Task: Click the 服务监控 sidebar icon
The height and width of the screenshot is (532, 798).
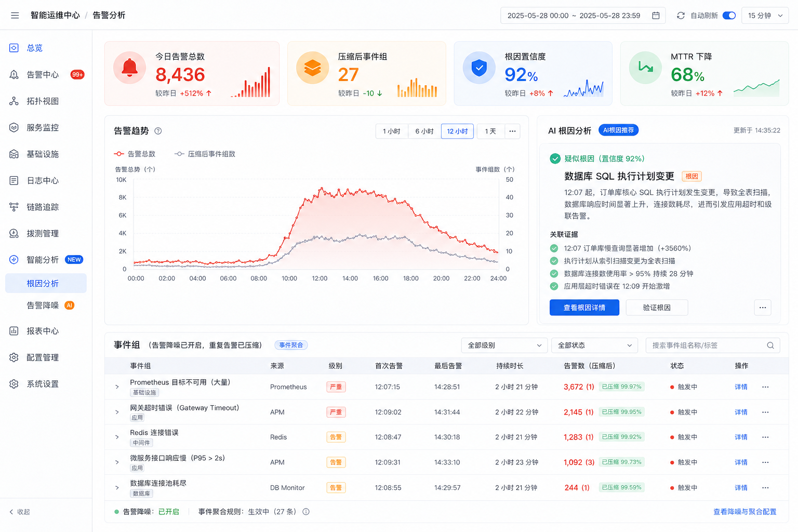Action: point(14,128)
